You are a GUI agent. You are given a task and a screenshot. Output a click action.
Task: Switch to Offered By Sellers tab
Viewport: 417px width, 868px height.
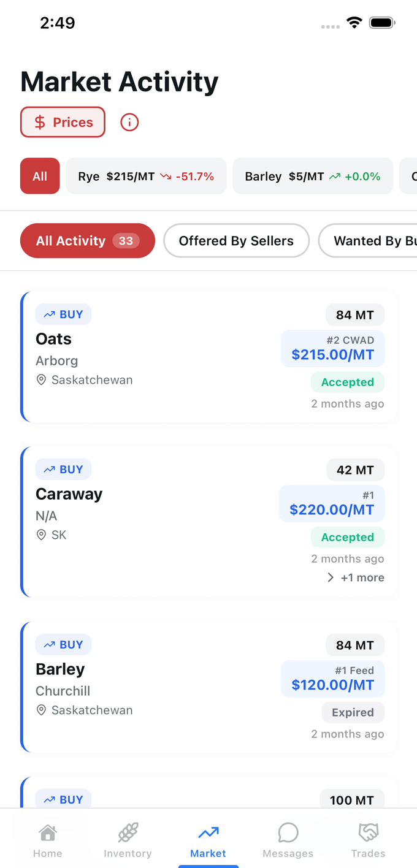236,240
